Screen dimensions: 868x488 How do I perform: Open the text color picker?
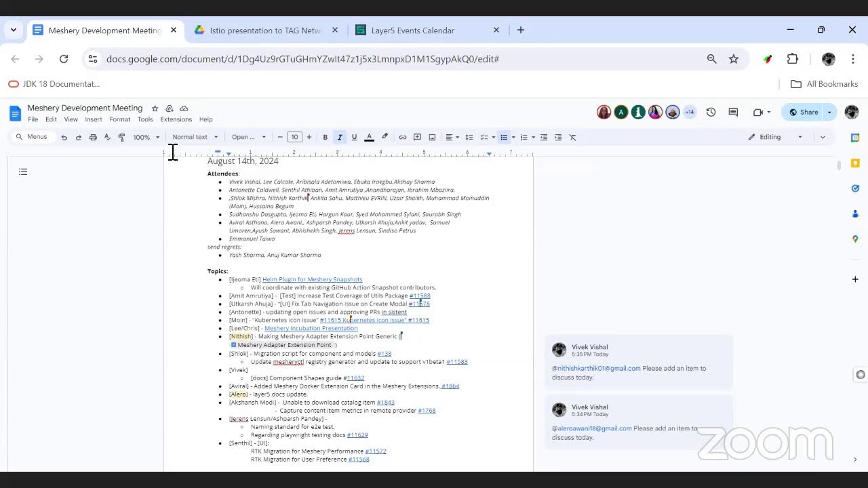pos(369,137)
